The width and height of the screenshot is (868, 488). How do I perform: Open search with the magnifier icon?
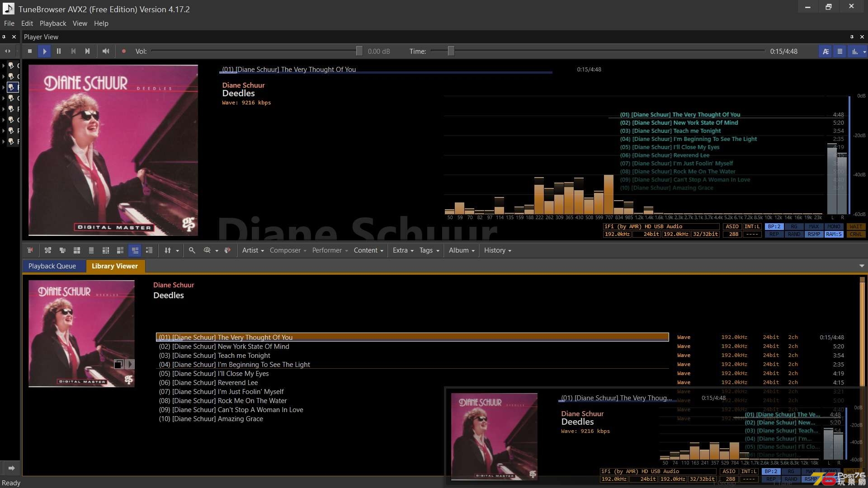click(x=192, y=250)
